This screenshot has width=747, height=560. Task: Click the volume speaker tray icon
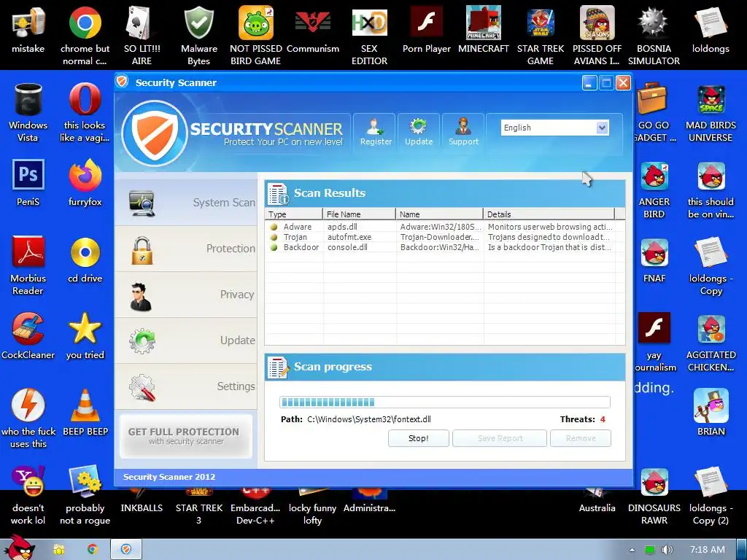coord(667,550)
